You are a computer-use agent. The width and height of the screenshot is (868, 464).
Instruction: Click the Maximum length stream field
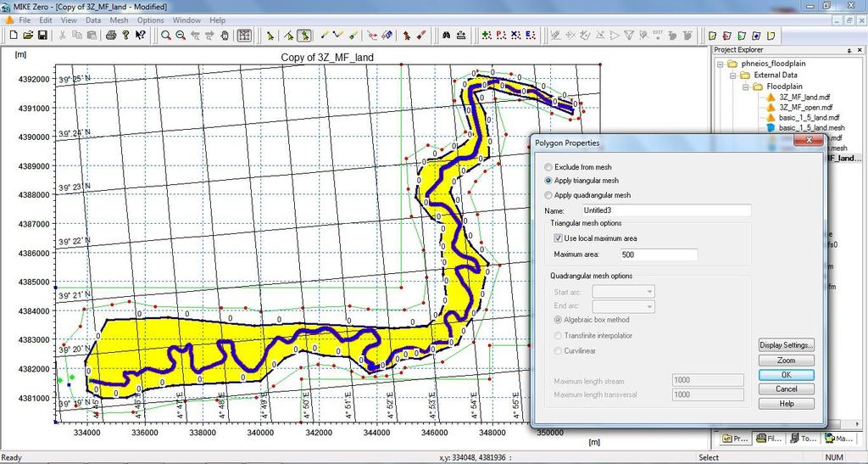point(708,380)
